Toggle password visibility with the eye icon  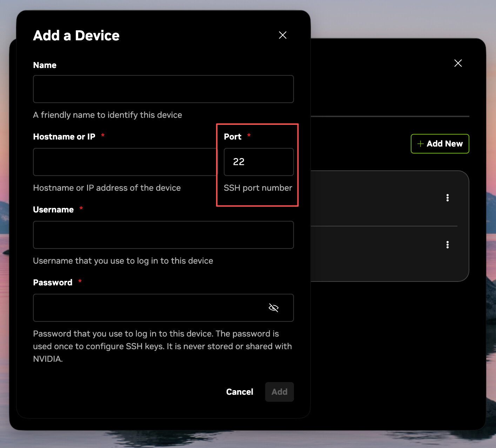(273, 308)
